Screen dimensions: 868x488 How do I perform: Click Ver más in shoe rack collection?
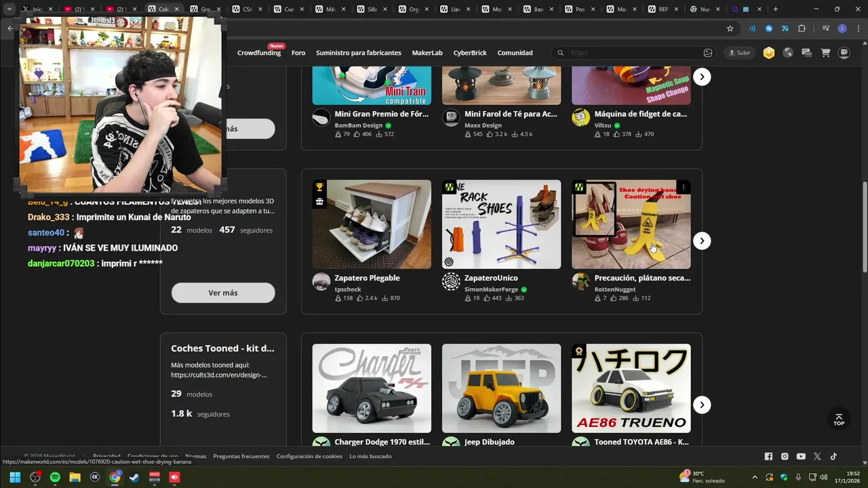tap(223, 293)
